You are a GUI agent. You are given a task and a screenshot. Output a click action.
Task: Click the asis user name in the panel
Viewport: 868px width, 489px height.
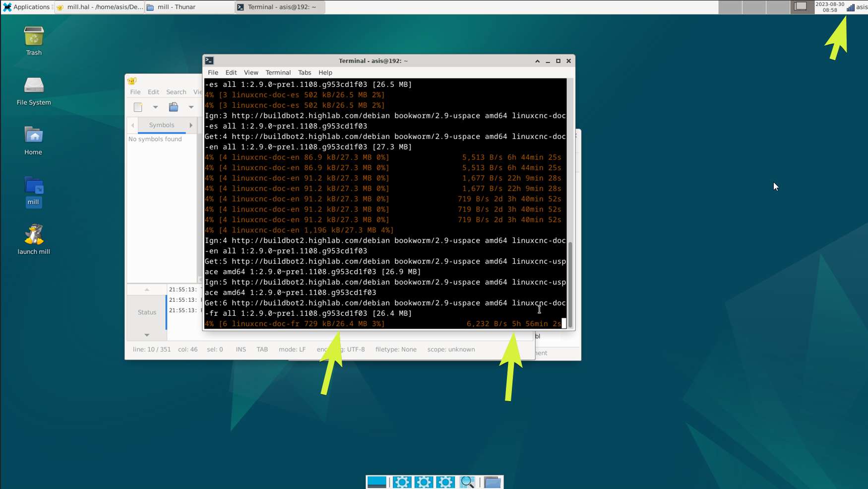[x=862, y=7]
